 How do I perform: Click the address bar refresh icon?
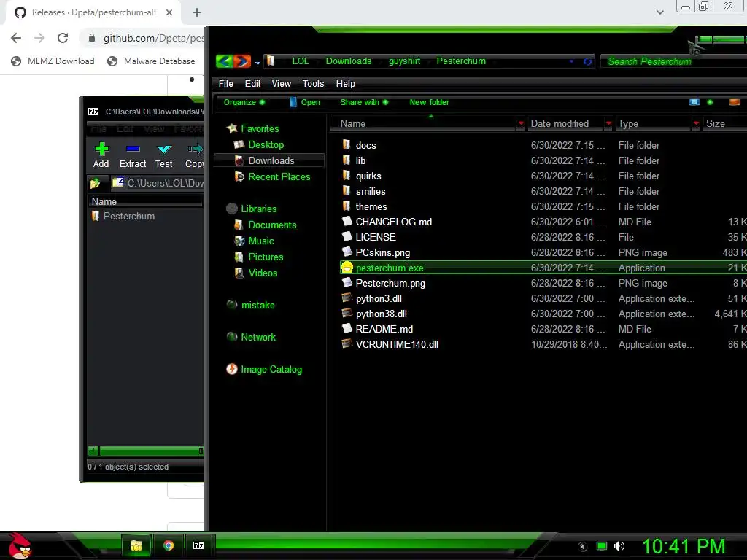tap(587, 61)
